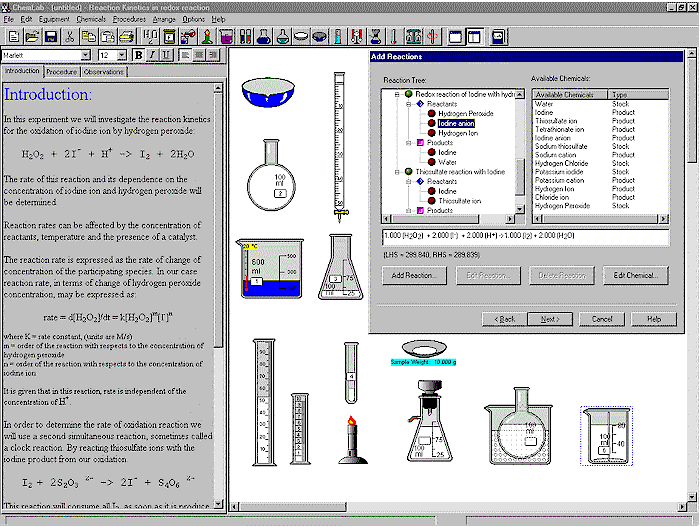The image size is (700, 527).
Task: Toggle underline text formatting
Action: [x=166, y=55]
